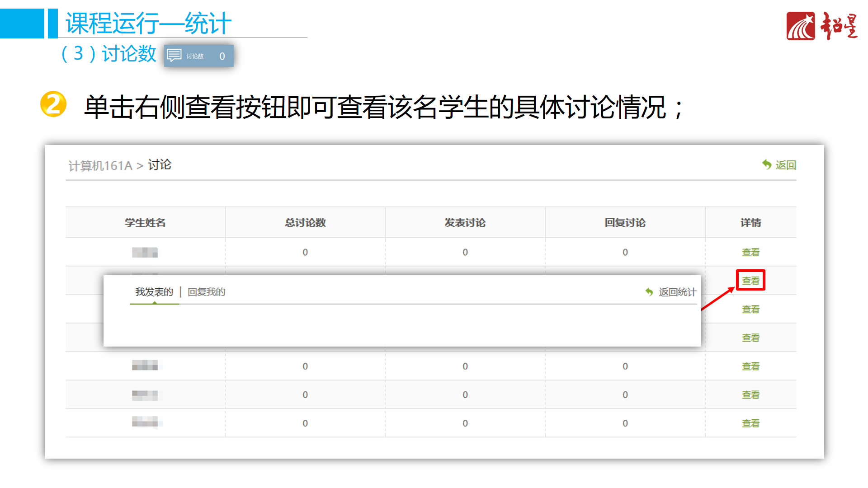868x488 pixels.
Task: Open 查看 details for the first student row
Action: click(x=750, y=252)
